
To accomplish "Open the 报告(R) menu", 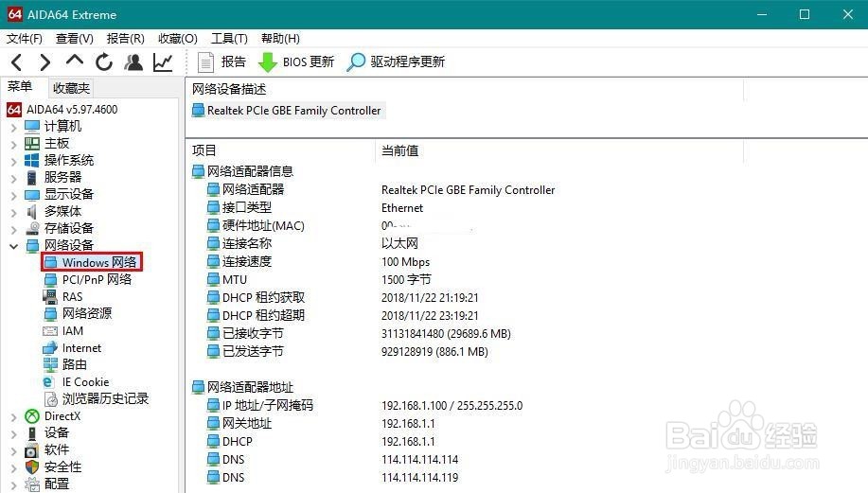I will [126, 38].
